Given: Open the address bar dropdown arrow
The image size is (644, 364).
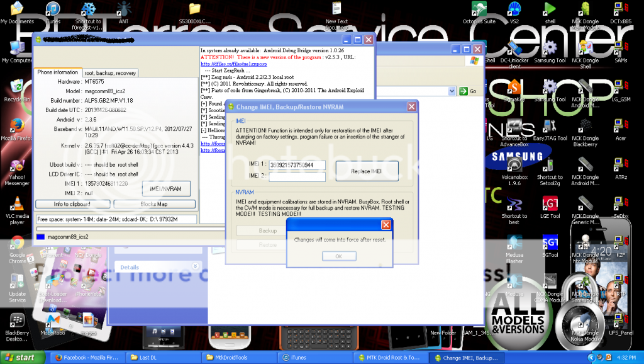Looking at the screenshot, I should point(451,91).
